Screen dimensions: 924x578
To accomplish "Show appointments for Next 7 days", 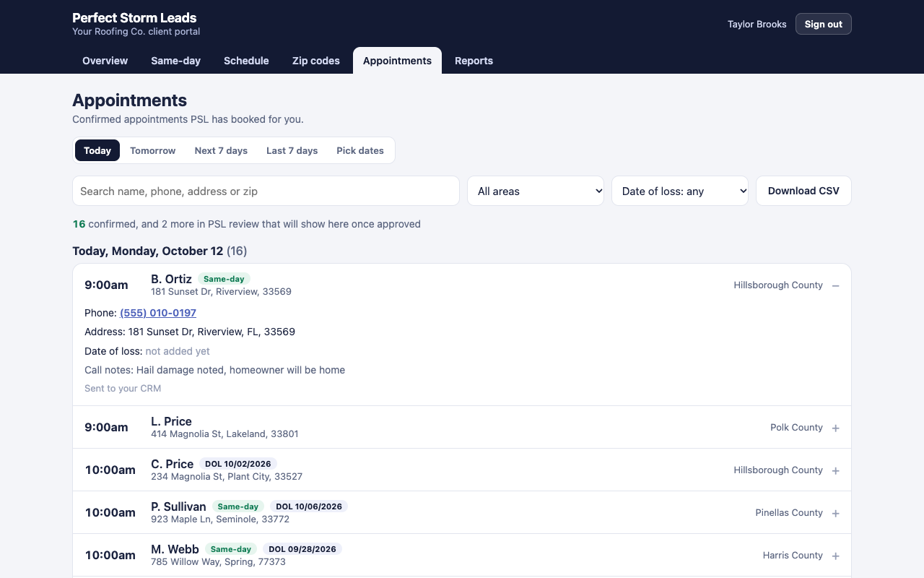I will (221, 150).
